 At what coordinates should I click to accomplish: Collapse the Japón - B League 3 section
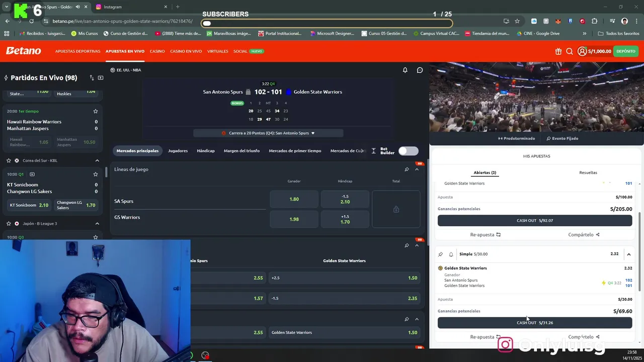pos(97,224)
